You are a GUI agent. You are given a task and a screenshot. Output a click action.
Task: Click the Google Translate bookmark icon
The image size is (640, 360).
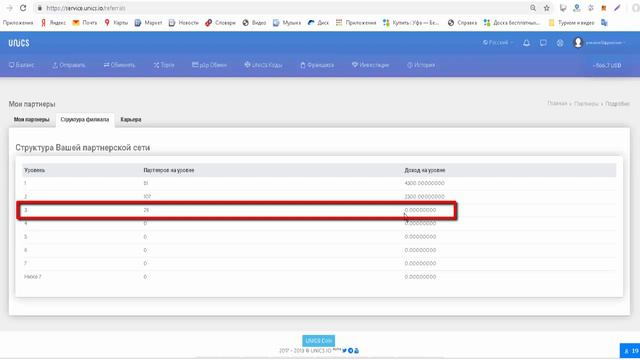tap(604, 23)
